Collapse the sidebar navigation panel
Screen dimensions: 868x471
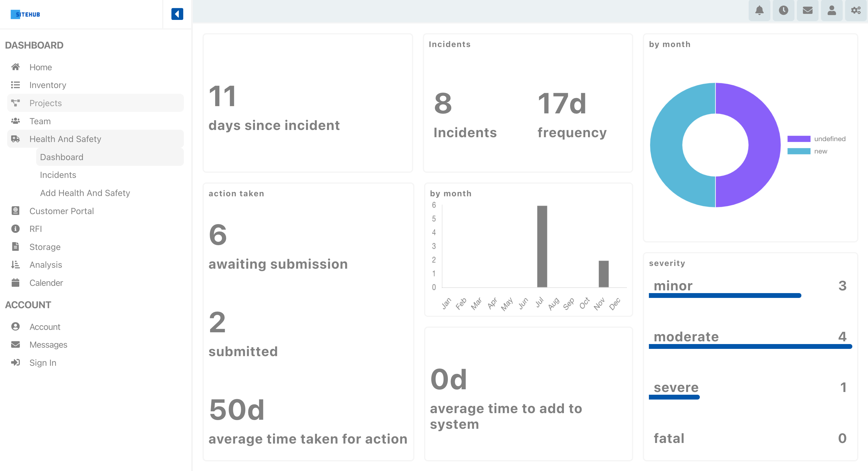[x=177, y=14]
